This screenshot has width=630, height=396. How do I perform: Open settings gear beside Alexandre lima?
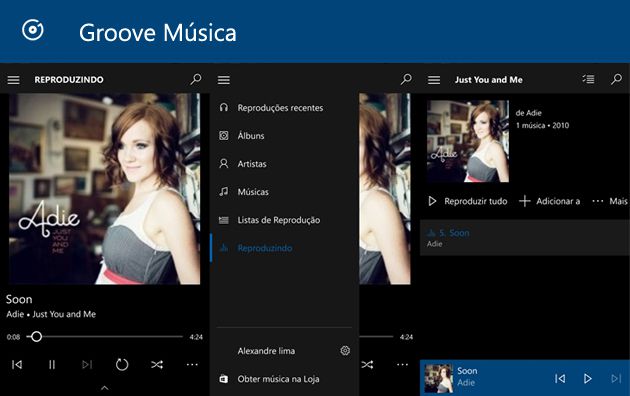(x=345, y=351)
